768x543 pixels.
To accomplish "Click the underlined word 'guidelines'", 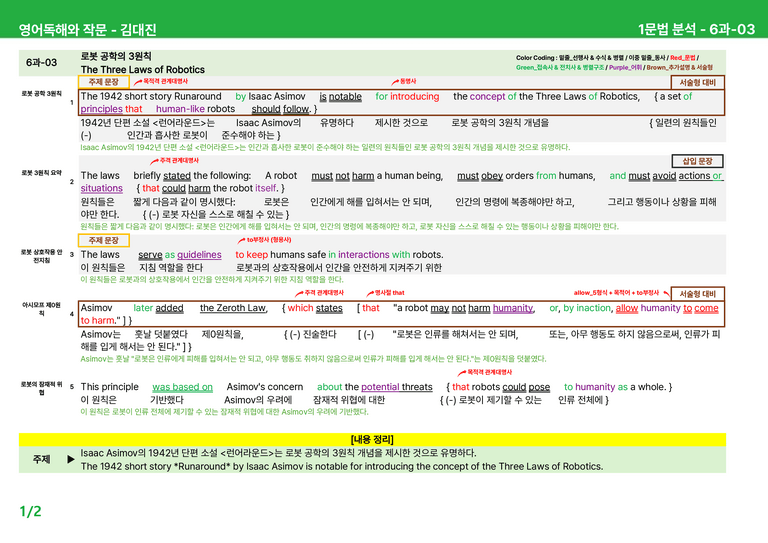I will (x=199, y=255).
